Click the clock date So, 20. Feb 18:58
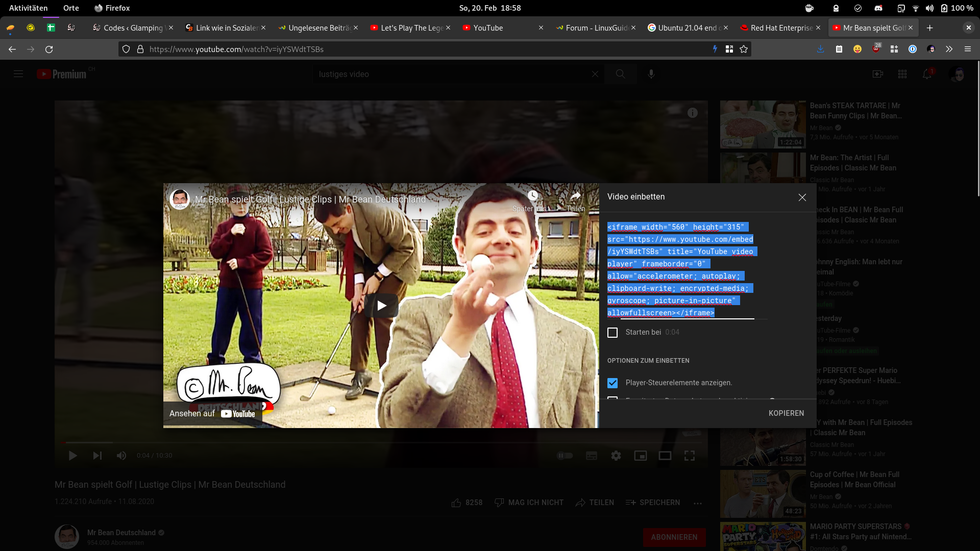 [489, 8]
